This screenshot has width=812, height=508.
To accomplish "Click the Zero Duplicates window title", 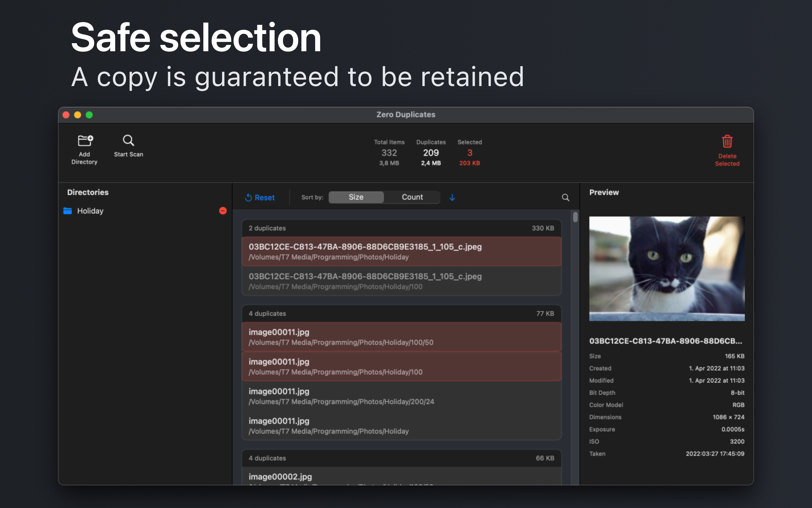I will pos(406,115).
